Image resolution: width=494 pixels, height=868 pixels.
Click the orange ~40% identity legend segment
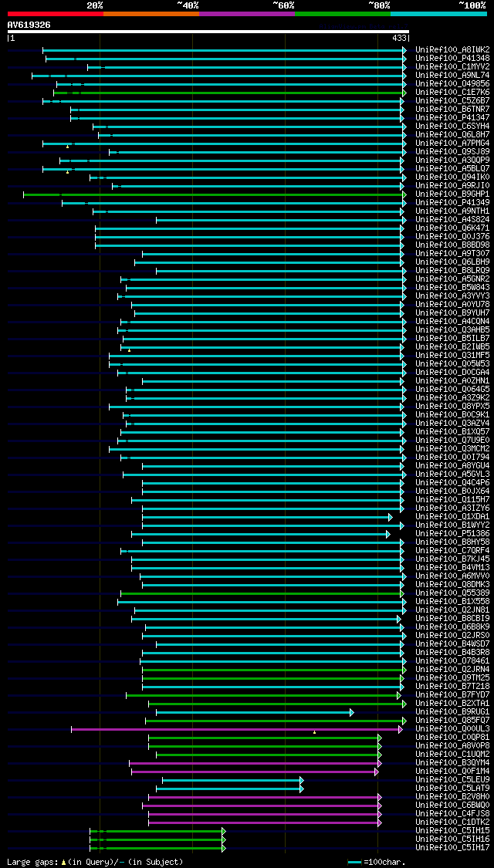pyautogui.click(x=151, y=13)
